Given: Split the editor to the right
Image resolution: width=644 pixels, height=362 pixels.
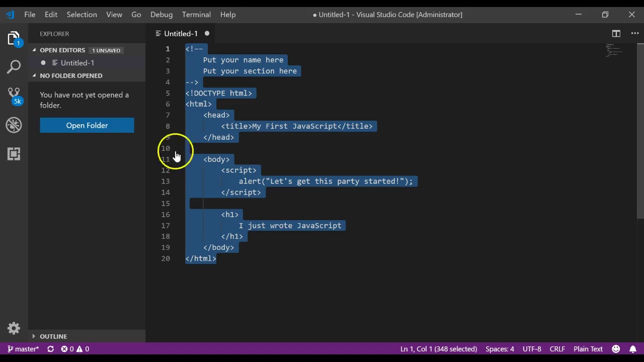Looking at the screenshot, I should click(x=616, y=34).
